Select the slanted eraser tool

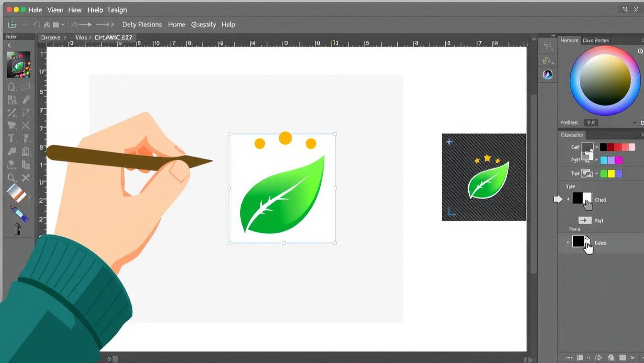point(26,100)
